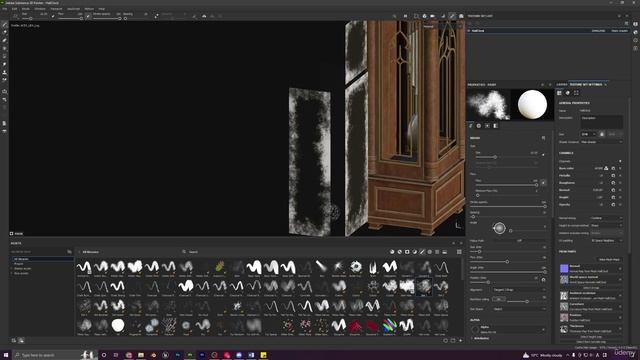The image size is (640, 360).
Task: Click the grid icon in Texture Set Settings
Action: click(x=560, y=93)
